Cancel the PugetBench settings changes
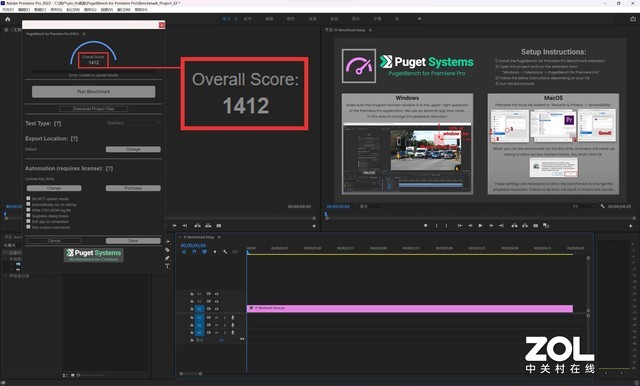The height and width of the screenshot is (386, 640). point(54,241)
